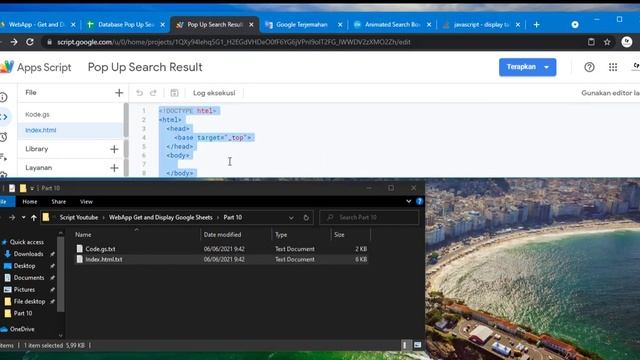Open the Overview info icon in left sidebar
The width and height of the screenshot is (640, 360).
point(4,97)
